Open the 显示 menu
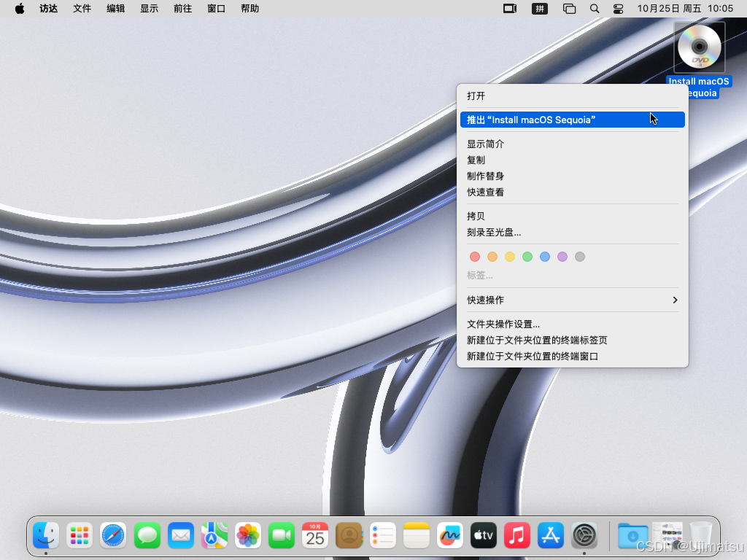Viewport: 747px width, 560px height. (149, 9)
